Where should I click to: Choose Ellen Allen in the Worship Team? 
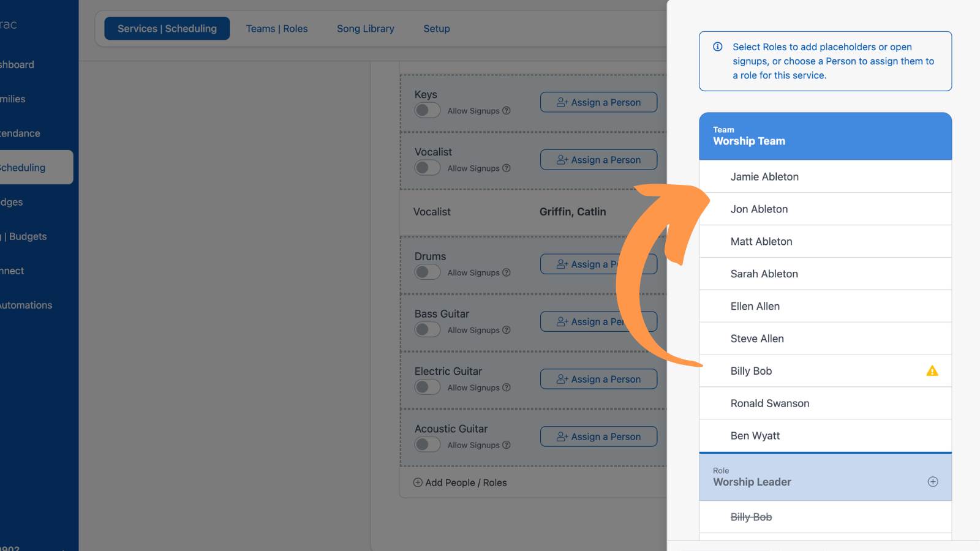coord(825,306)
